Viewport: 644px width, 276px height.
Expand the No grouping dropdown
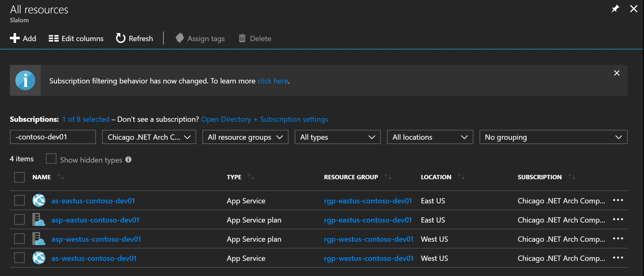pos(553,137)
